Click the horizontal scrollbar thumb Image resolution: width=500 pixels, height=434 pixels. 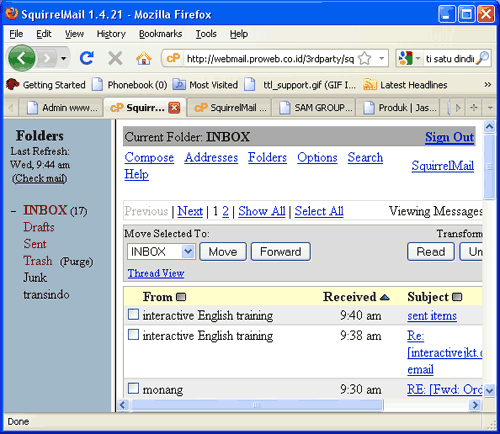tap(257, 405)
